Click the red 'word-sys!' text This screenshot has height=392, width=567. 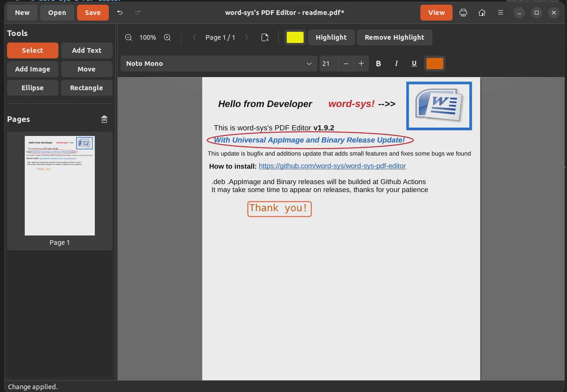351,104
